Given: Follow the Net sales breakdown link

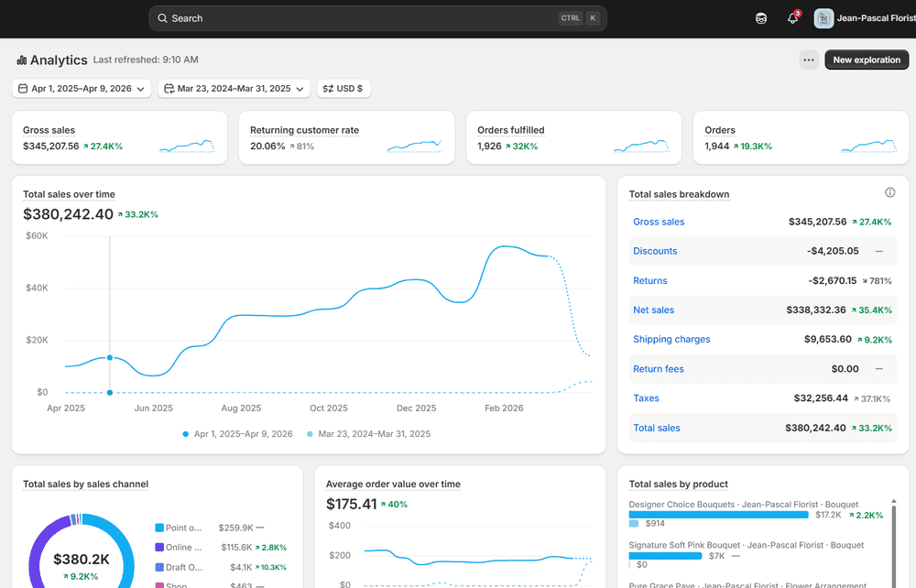Looking at the screenshot, I should pos(653,310).
